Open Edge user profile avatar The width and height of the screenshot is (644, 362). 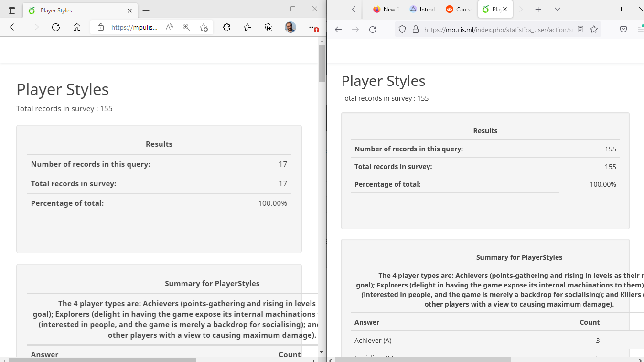[x=290, y=27]
